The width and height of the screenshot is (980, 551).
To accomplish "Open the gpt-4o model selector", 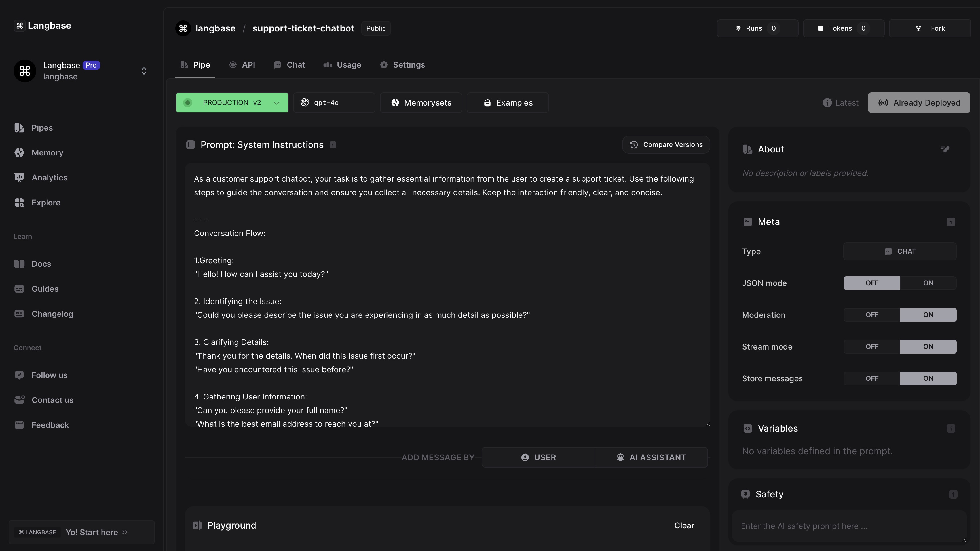I will [334, 103].
